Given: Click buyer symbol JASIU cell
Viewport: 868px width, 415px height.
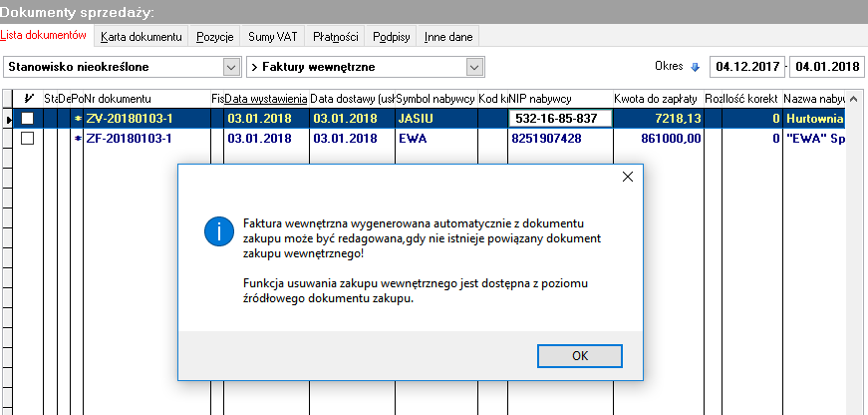Looking at the screenshot, I should (436, 118).
